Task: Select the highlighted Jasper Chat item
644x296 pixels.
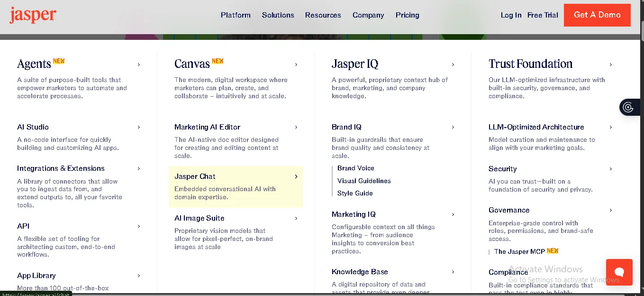Action: click(236, 186)
